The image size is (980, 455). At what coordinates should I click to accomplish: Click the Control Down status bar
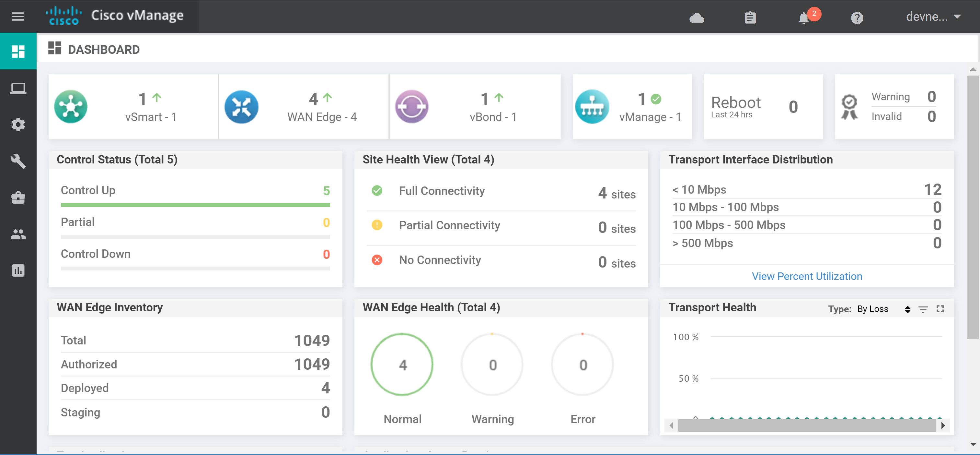[195, 269]
